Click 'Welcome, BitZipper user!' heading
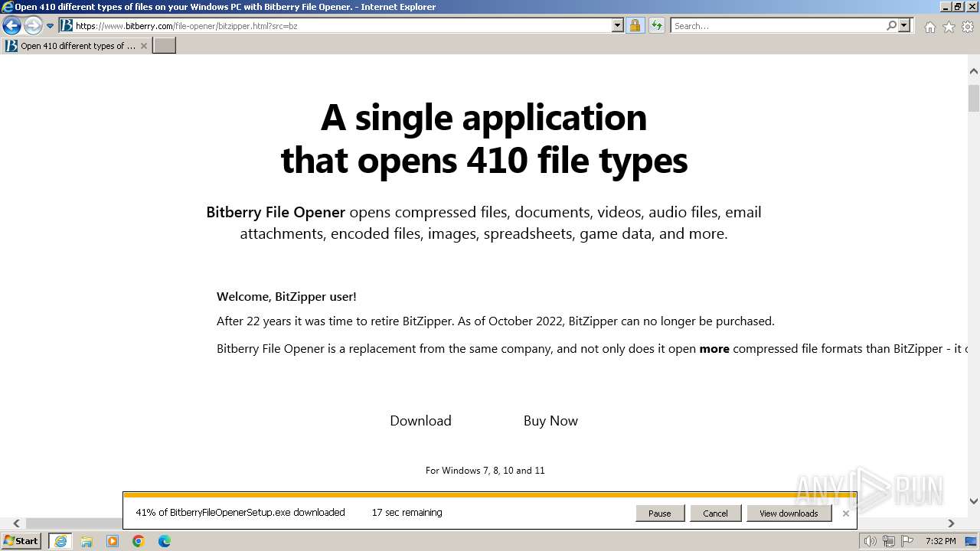 (286, 297)
